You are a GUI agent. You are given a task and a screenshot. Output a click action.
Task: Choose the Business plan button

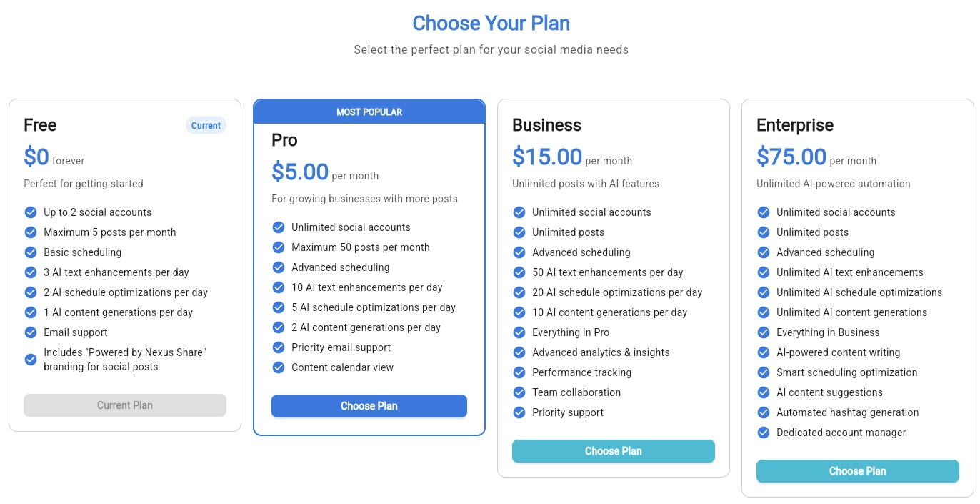(x=613, y=451)
